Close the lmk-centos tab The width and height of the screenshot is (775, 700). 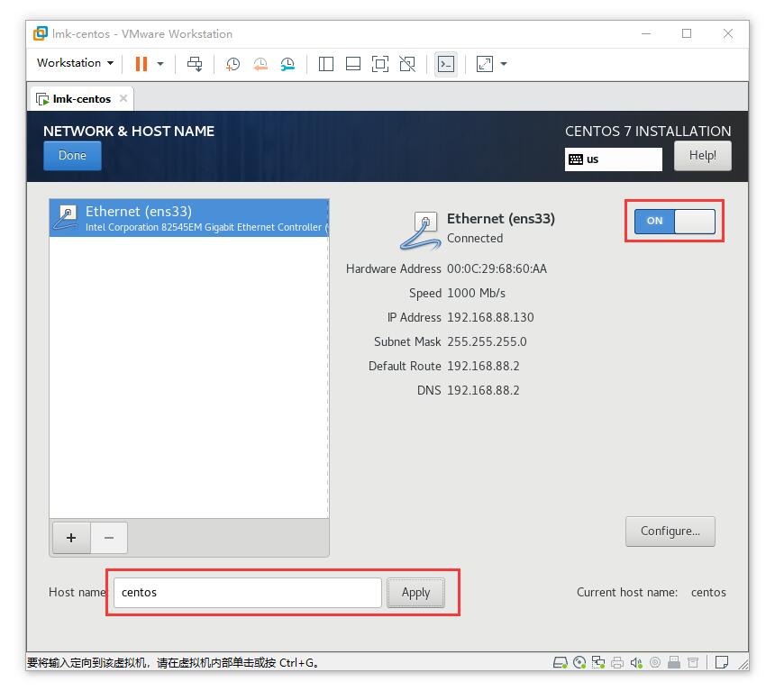coord(123,98)
